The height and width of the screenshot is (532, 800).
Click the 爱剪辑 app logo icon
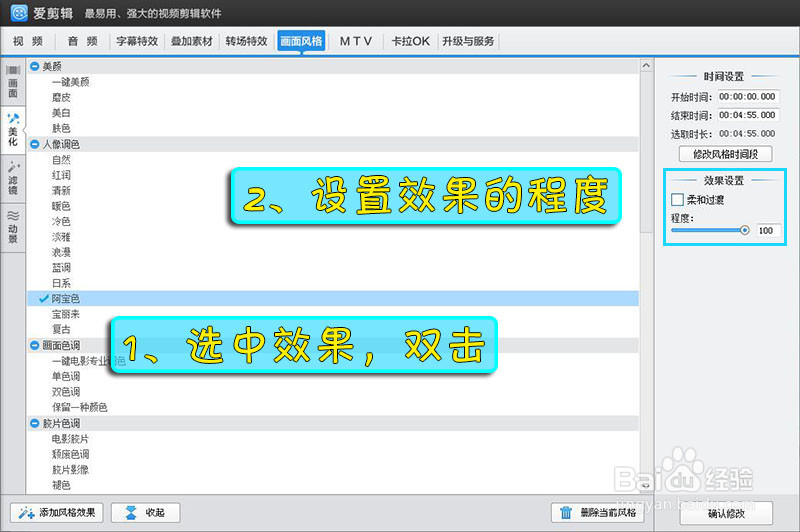(x=19, y=13)
